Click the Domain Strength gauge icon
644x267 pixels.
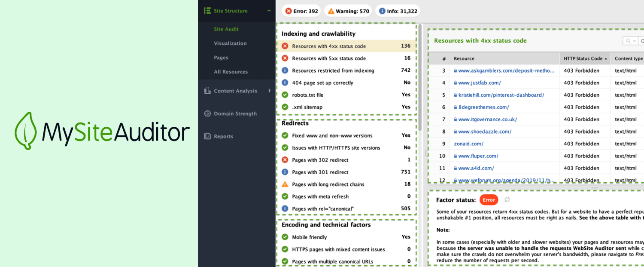[207, 114]
